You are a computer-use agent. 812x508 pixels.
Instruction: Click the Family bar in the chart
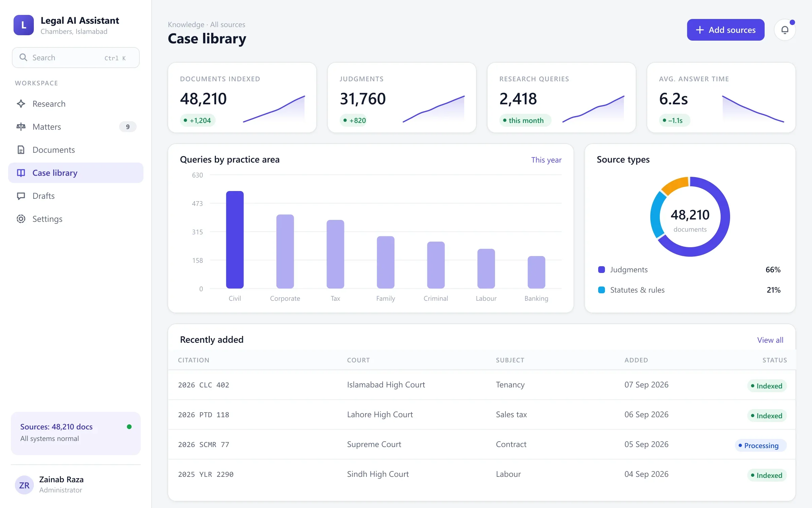(386, 262)
